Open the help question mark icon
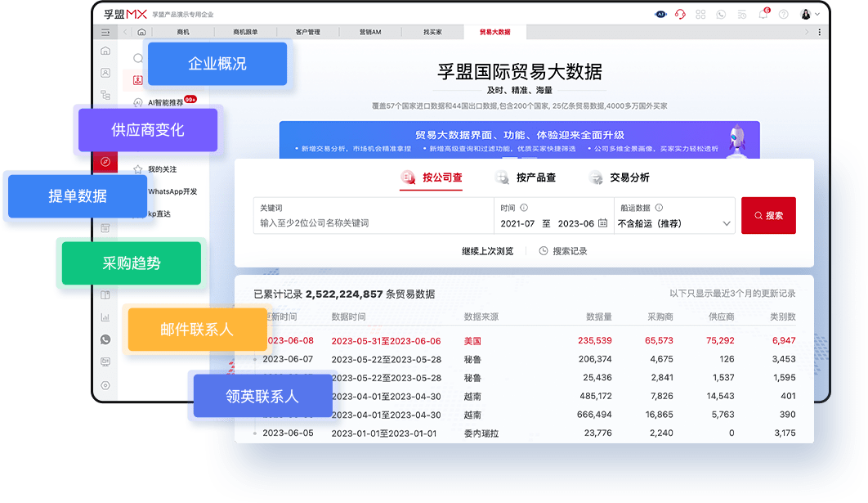The width and height of the screenshot is (868, 503). click(784, 14)
